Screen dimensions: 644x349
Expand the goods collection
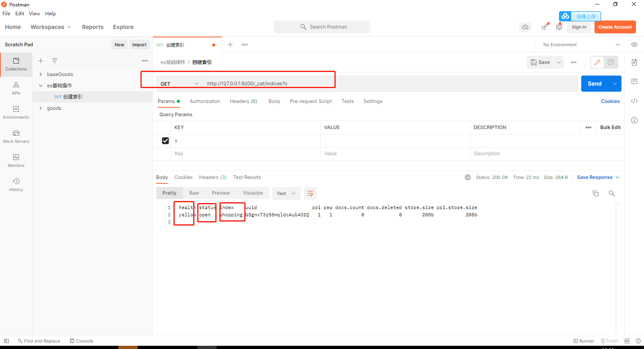41,108
